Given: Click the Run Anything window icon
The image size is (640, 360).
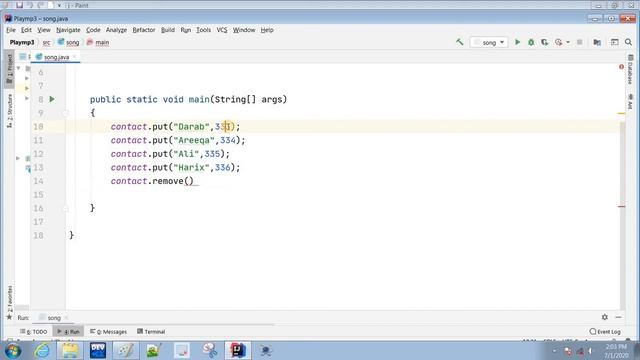Looking at the screenshot, I should tap(615, 42).
